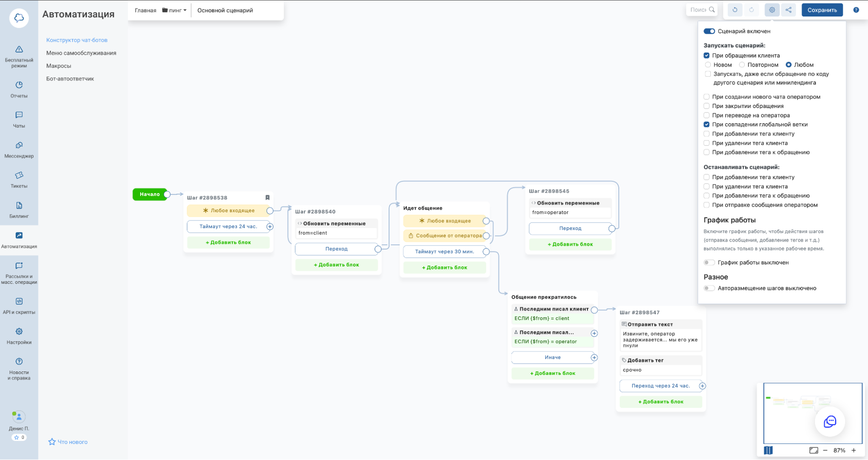Disable the 'Сценарий включен' switch
The width and height of the screenshot is (868, 460).
coord(709,31)
